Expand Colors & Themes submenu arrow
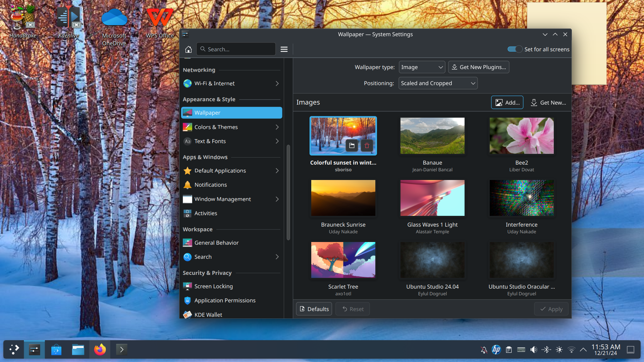The image size is (644, 362). pos(277,127)
